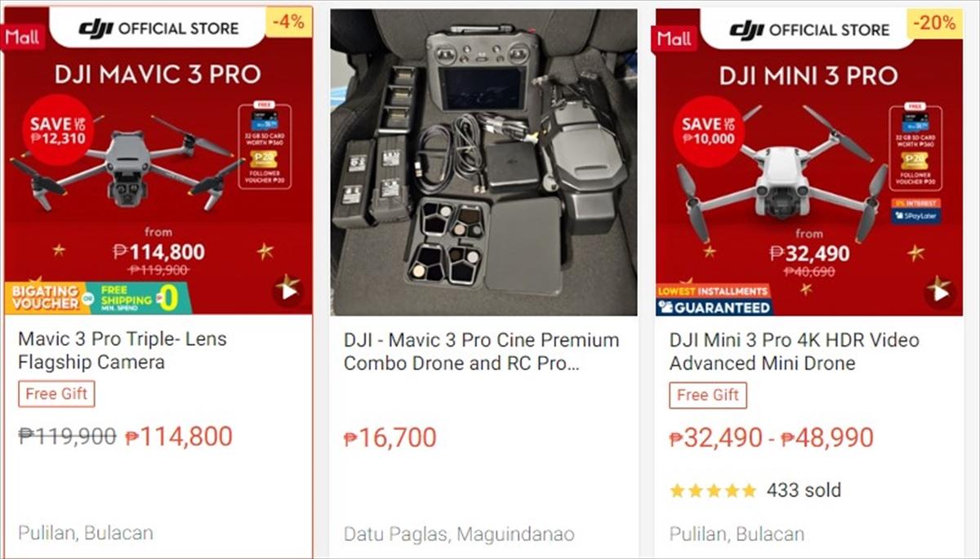Click the Mall badge on Mavic 3 Pro card
Viewport: 980px width, 559px height.
(24, 38)
